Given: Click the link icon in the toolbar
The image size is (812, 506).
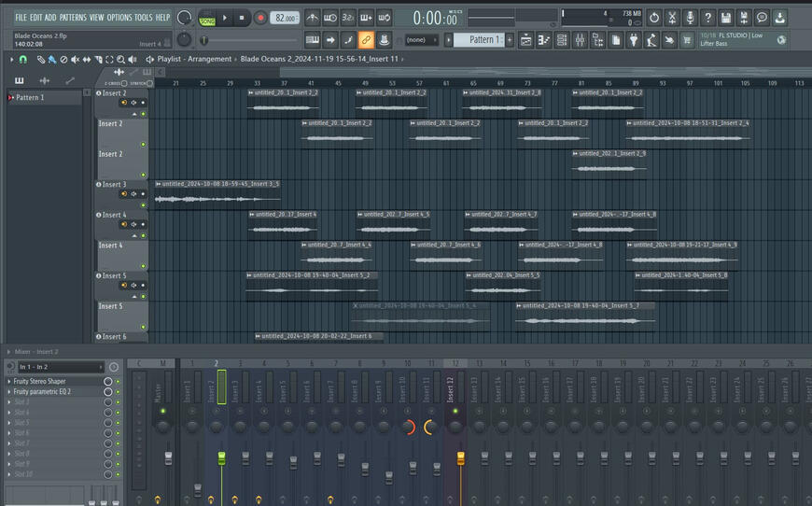Looking at the screenshot, I should 366,40.
